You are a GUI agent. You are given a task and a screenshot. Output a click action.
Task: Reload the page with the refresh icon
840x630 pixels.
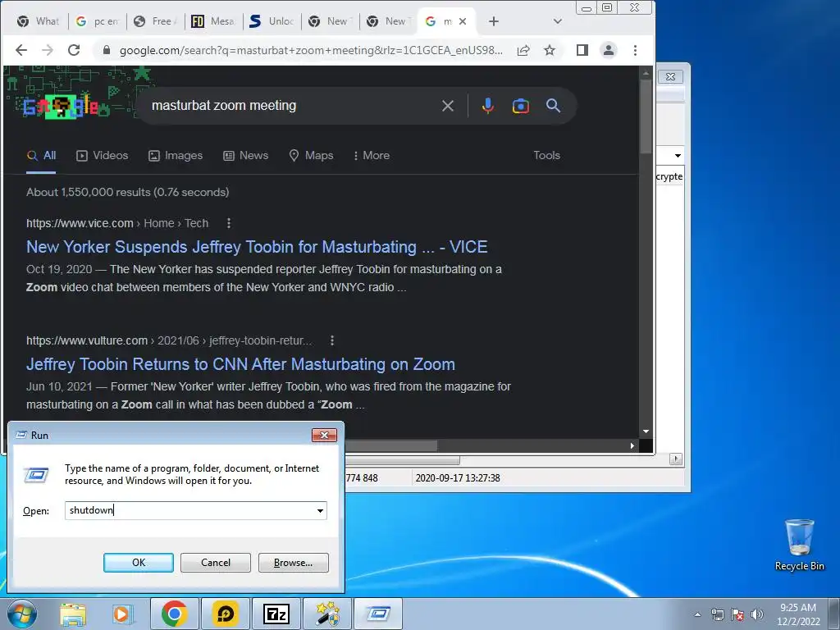(74, 50)
